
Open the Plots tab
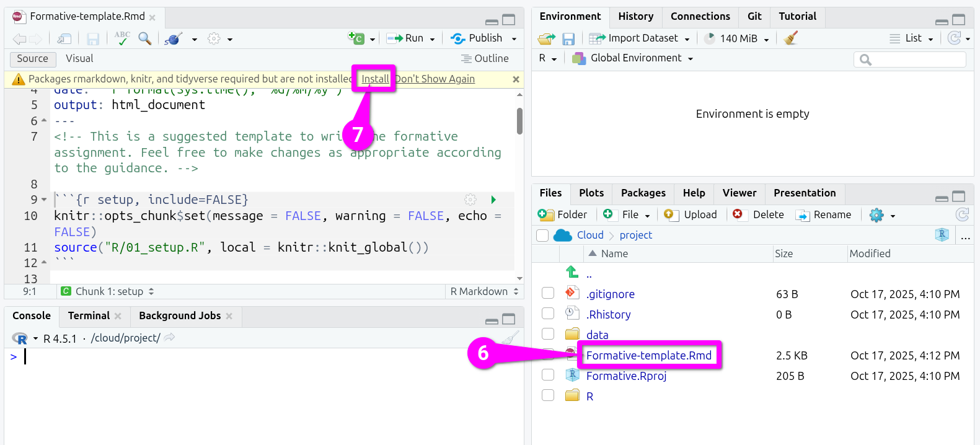click(591, 193)
